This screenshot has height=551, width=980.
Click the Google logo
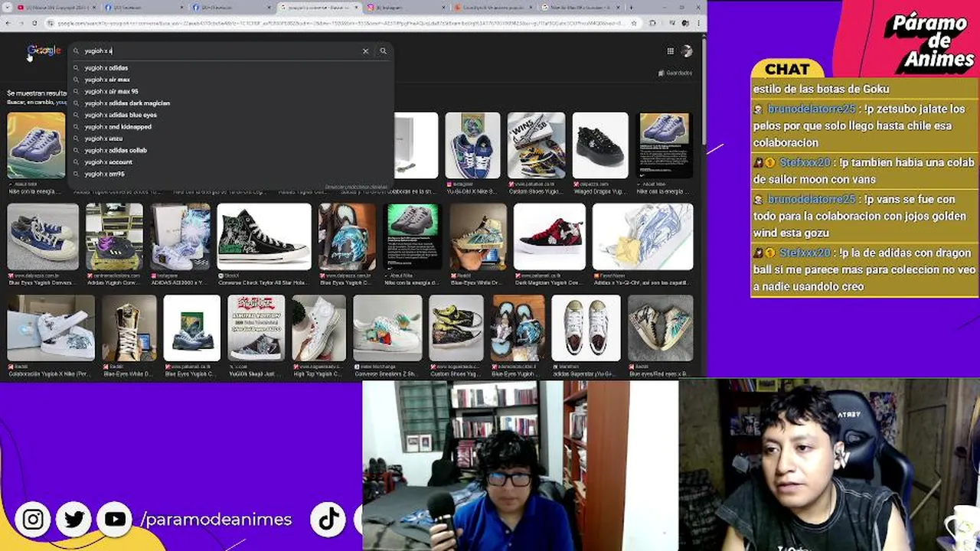click(x=44, y=51)
